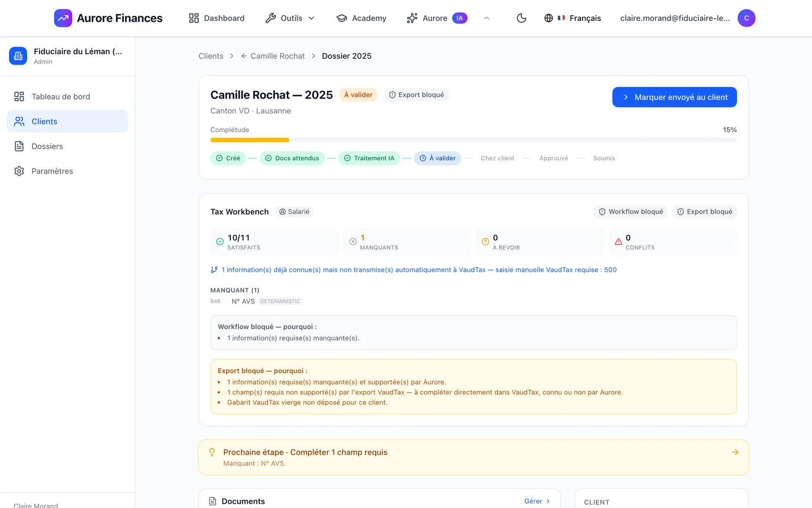Click the Workflow bloqué shield badge
The height and width of the screenshot is (508, 812).
[x=631, y=212]
